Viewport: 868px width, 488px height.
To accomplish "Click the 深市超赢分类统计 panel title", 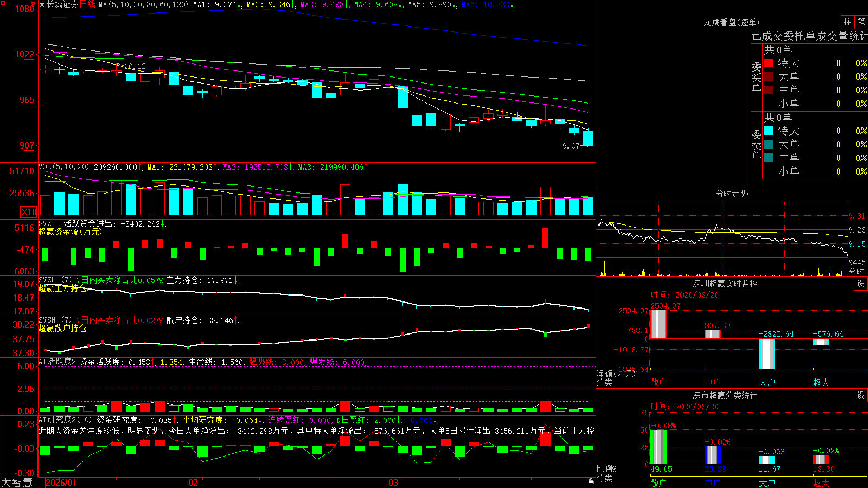I will tap(725, 395).
